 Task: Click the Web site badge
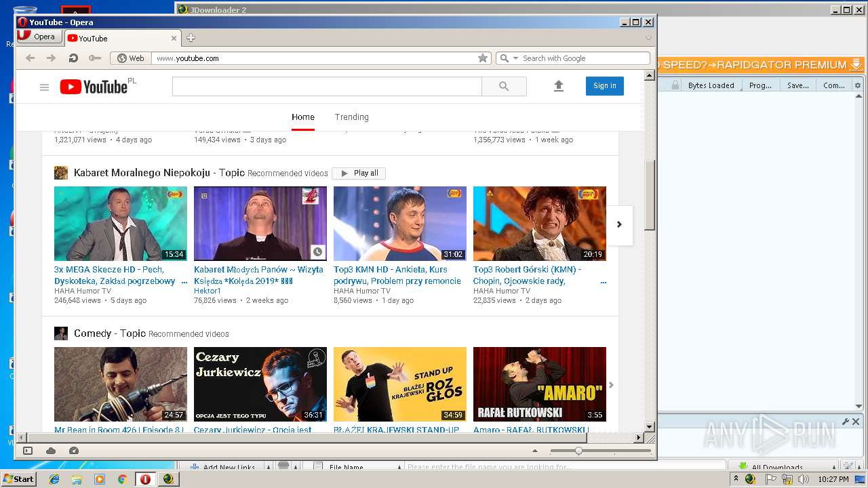coord(130,58)
